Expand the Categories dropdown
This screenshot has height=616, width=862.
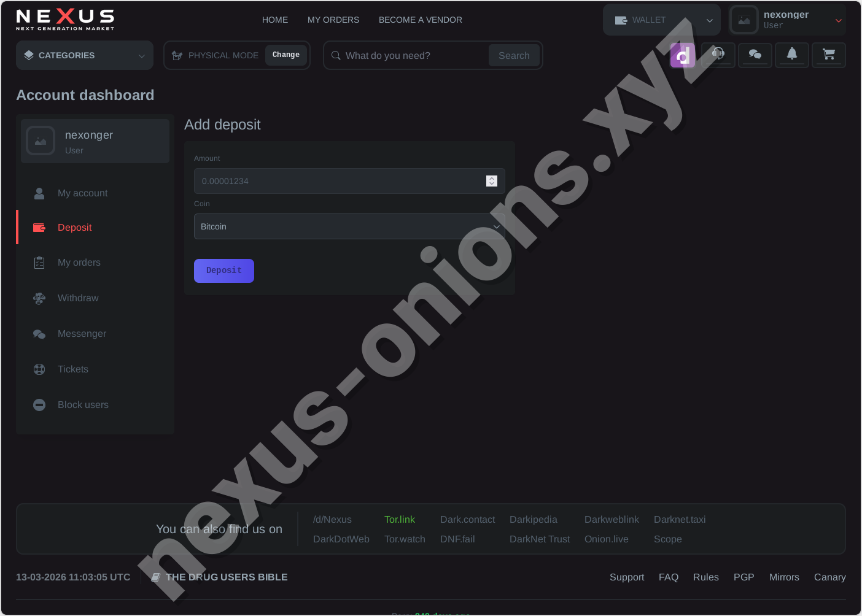85,55
